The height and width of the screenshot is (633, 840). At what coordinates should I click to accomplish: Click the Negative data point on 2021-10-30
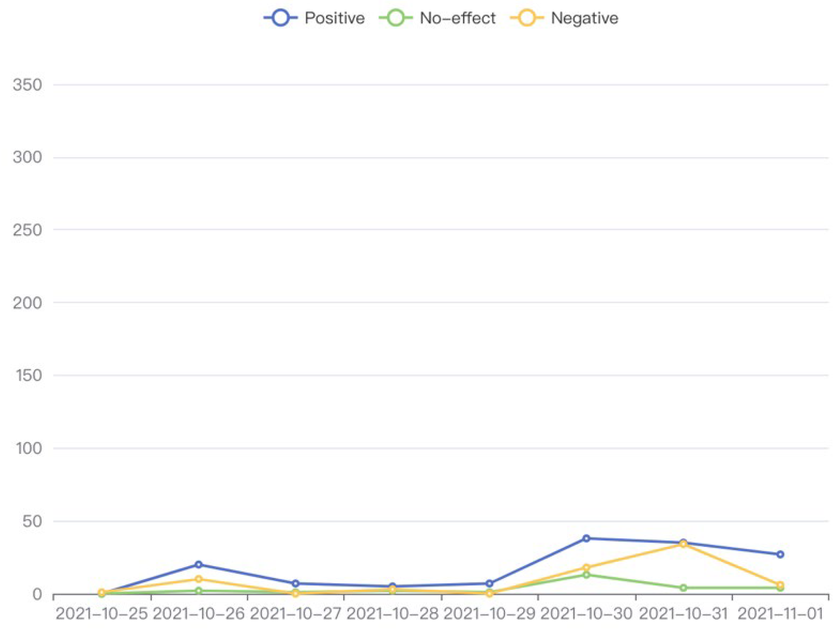(x=586, y=567)
